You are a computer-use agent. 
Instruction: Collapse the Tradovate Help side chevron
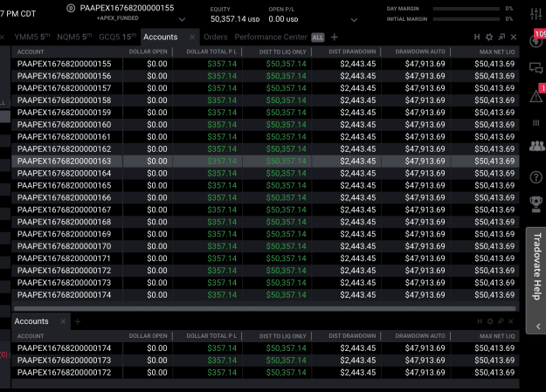[538, 327]
